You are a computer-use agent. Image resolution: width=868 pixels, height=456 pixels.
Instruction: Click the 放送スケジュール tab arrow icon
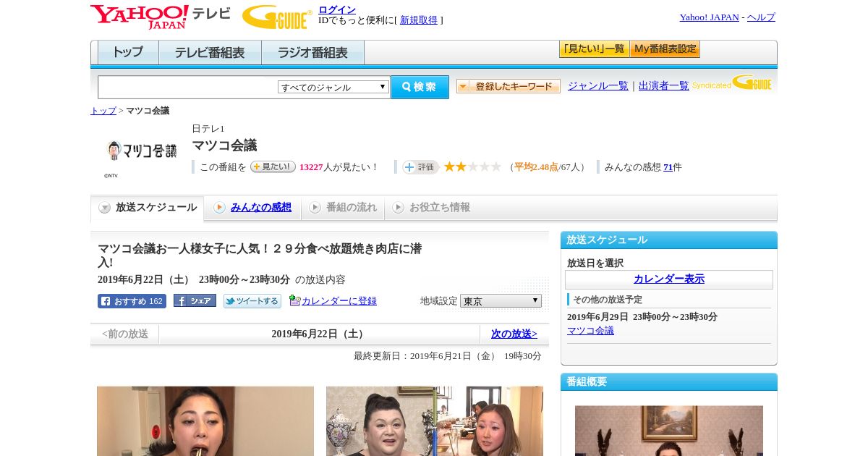[x=105, y=208]
